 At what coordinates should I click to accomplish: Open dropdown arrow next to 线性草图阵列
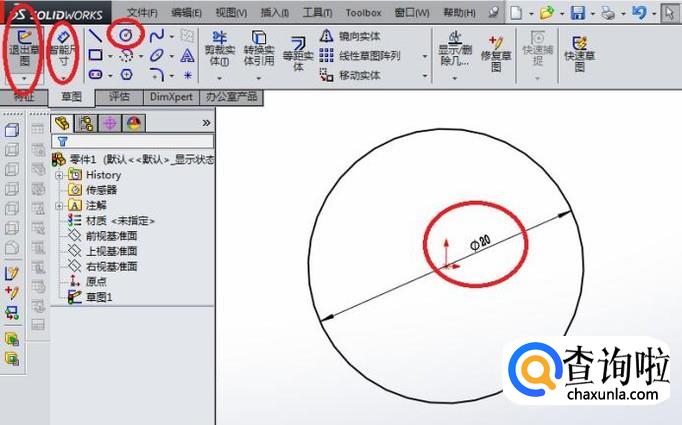[425, 56]
